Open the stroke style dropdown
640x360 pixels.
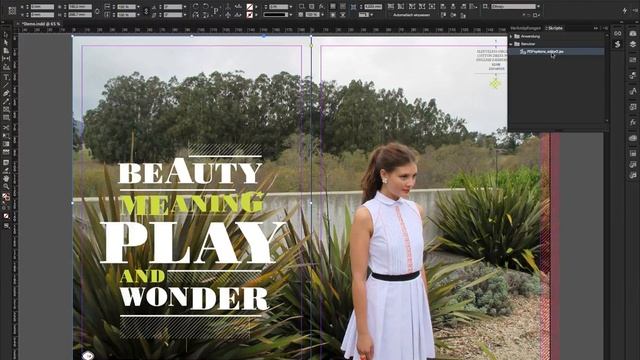click(291, 15)
